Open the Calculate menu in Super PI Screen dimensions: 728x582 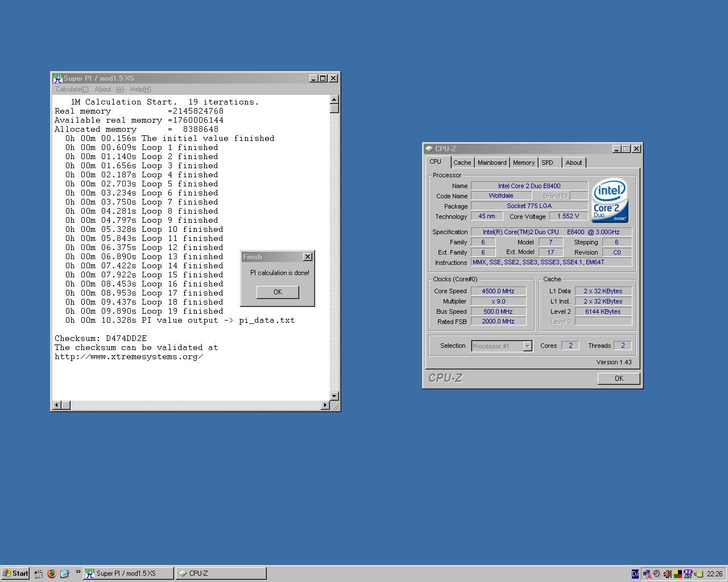(x=72, y=89)
